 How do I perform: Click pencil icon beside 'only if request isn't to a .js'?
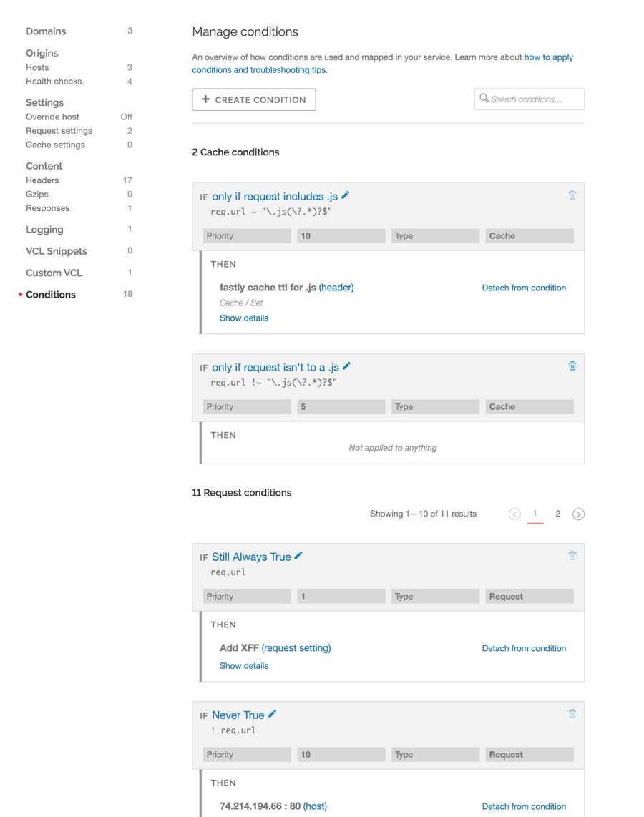tap(346, 366)
